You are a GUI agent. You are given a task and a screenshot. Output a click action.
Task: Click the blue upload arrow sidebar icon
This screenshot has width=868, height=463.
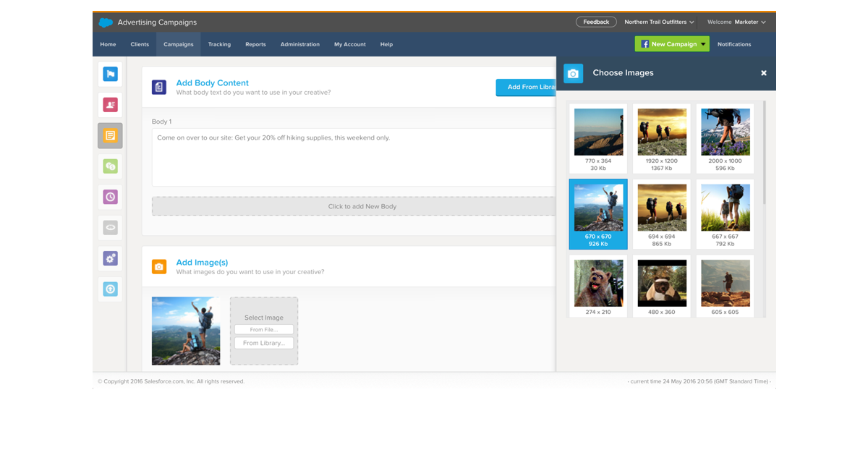(x=110, y=289)
